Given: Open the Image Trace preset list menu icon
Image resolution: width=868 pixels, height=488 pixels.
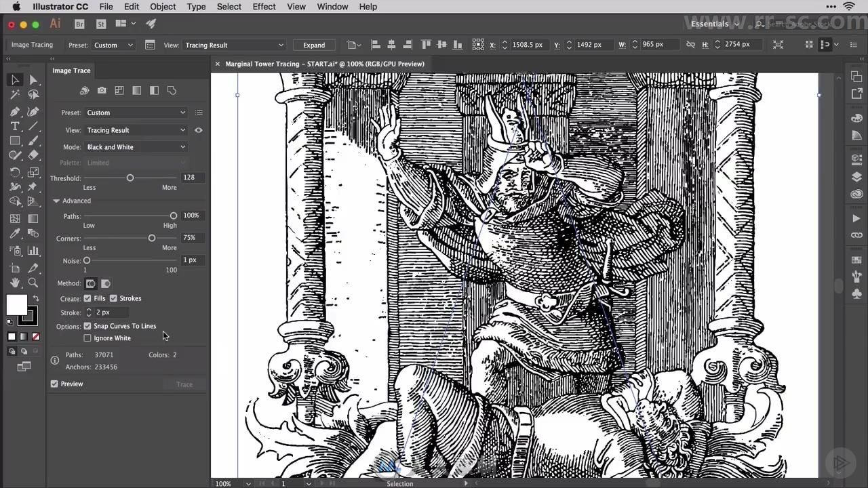Looking at the screenshot, I should point(199,113).
